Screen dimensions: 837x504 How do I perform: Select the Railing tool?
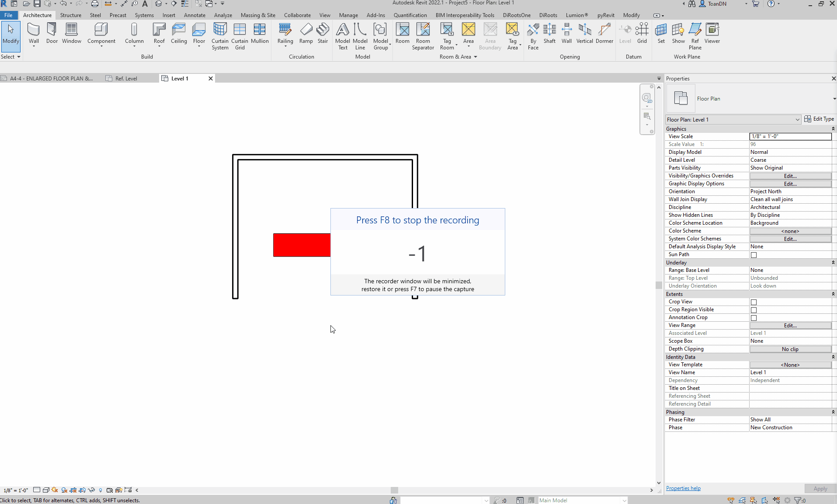pos(285,34)
